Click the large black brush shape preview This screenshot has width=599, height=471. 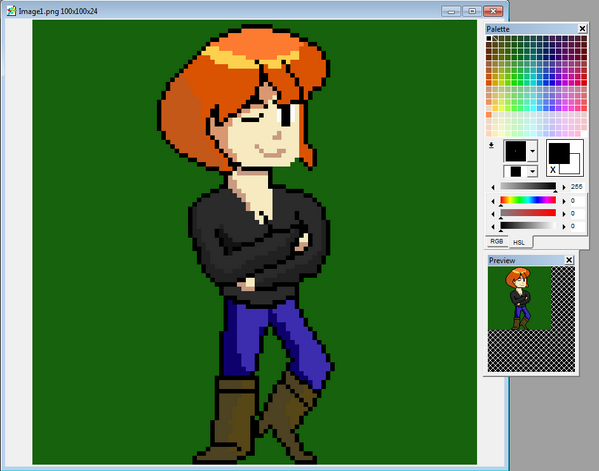[x=516, y=151]
